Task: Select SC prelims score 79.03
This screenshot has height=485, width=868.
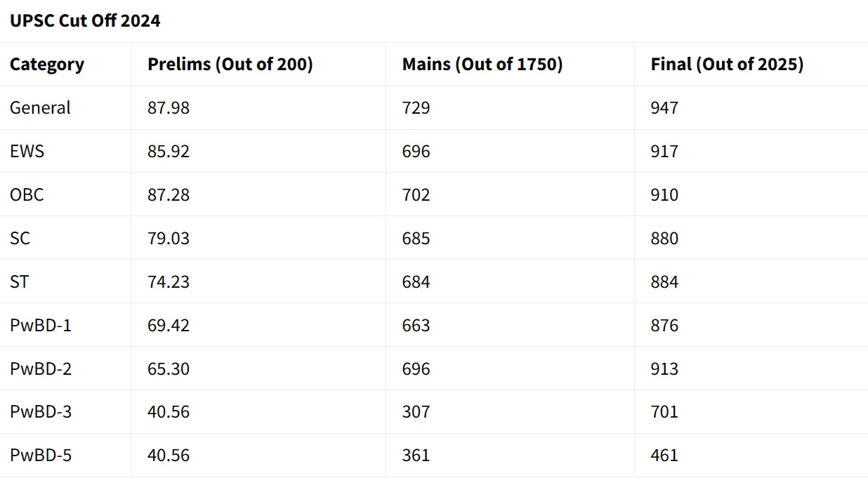Action: 169,239
